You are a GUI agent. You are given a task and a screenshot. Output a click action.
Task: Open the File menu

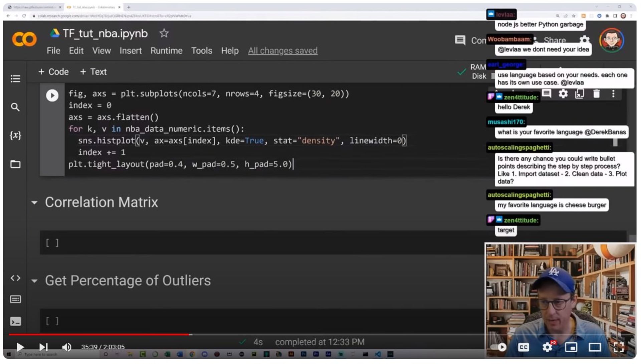(53, 51)
